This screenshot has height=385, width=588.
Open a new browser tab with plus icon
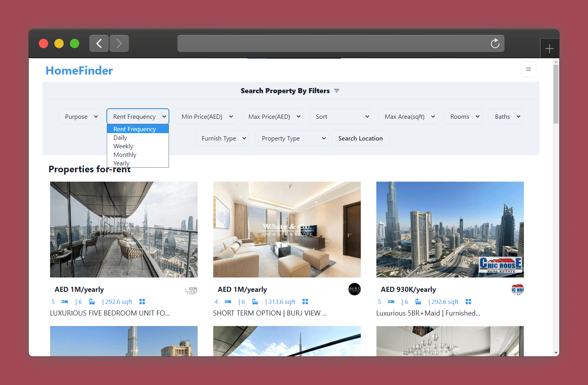point(549,49)
